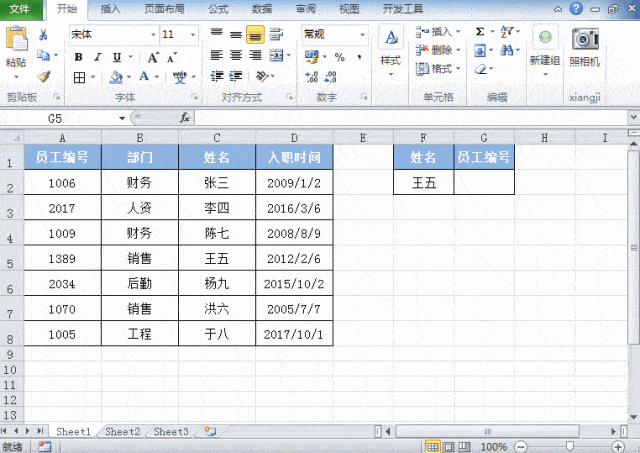Decrease decimal places
640x453 pixels.
331,77
